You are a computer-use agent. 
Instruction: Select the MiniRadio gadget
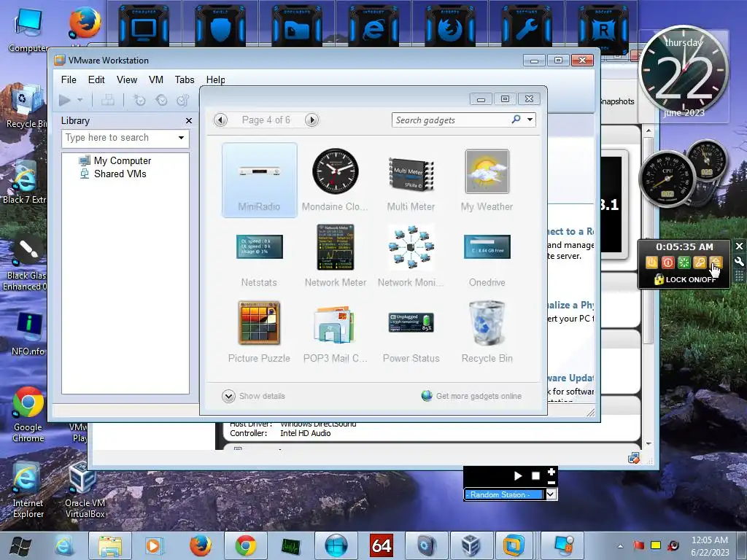[x=259, y=180]
